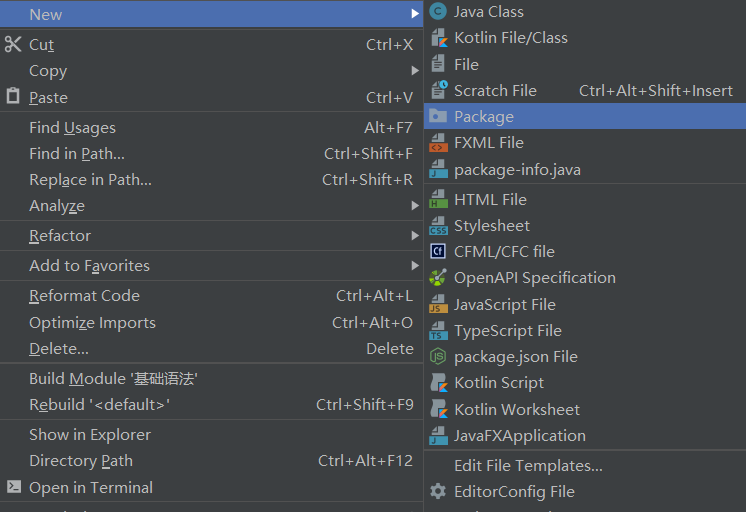Click the OpenAPI Specification icon
Viewport: 746px width, 512px height.
[438, 277]
